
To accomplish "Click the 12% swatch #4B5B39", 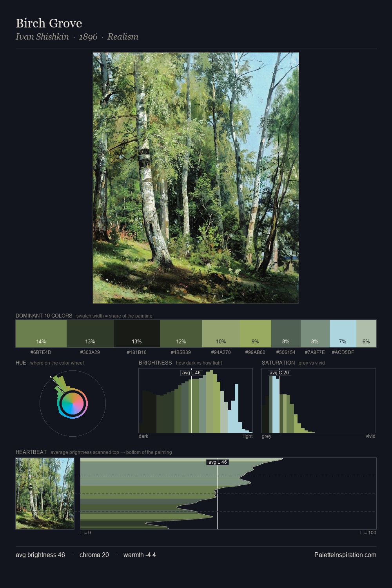I will pyautogui.click(x=181, y=334).
